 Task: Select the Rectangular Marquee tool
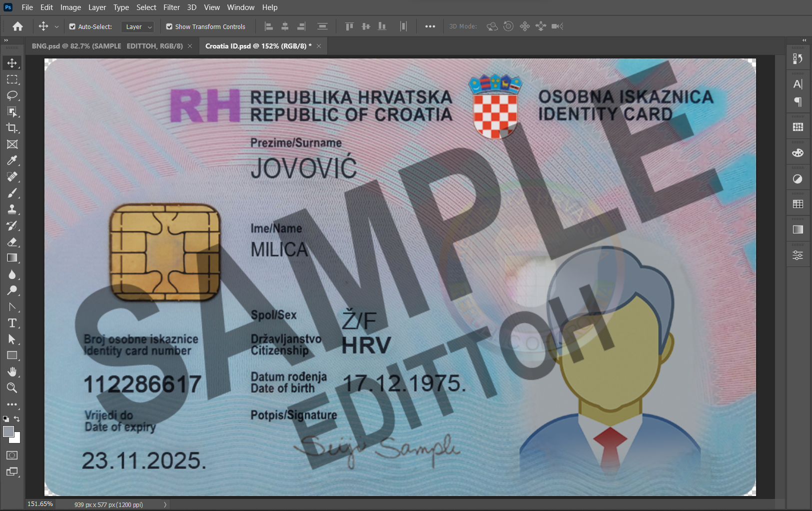[x=12, y=79]
